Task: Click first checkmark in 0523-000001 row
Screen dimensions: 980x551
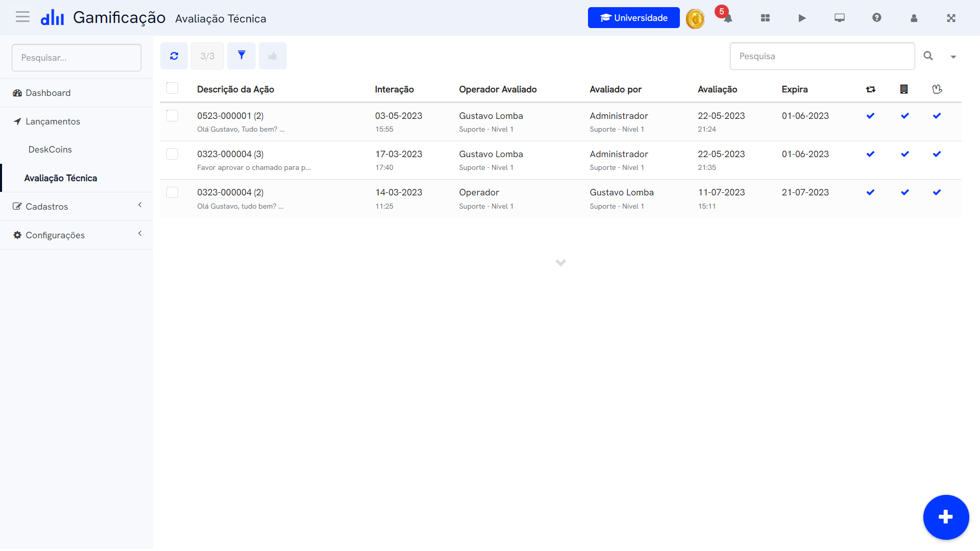Action: pos(870,116)
